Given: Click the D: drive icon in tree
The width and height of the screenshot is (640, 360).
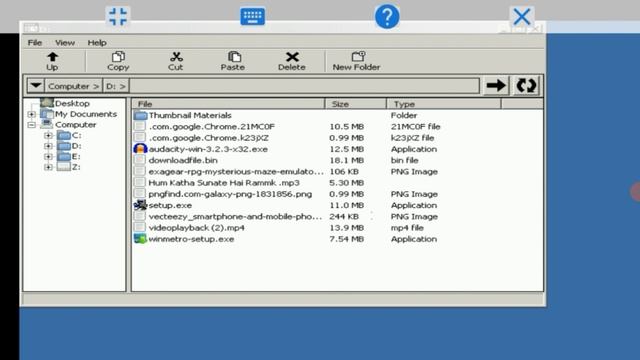Looking at the screenshot, I should tap(64, 146).
